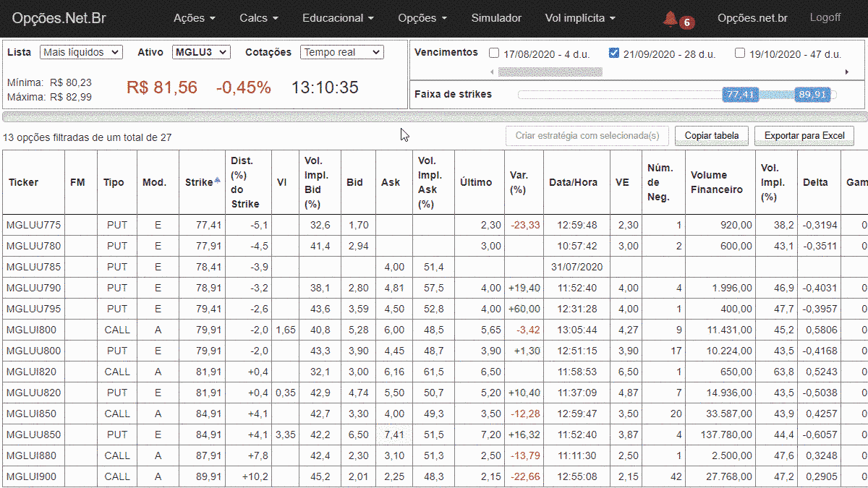
Task: Click ticker MGLUU850
Action: [33, 435]
